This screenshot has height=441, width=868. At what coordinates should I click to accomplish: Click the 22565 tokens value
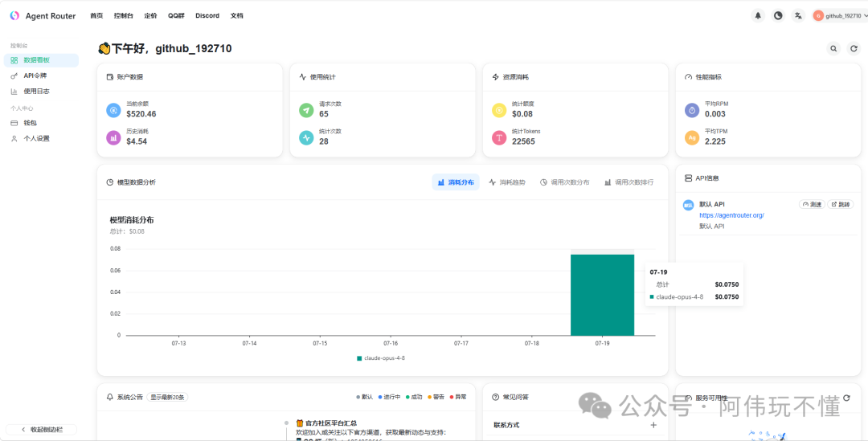coord(523,141)
